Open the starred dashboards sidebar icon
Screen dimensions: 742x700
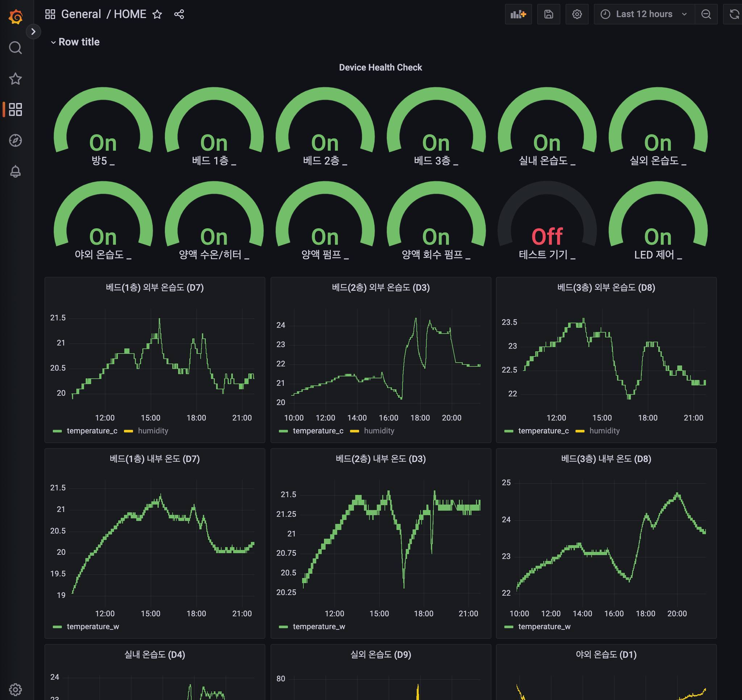point(15,79)
